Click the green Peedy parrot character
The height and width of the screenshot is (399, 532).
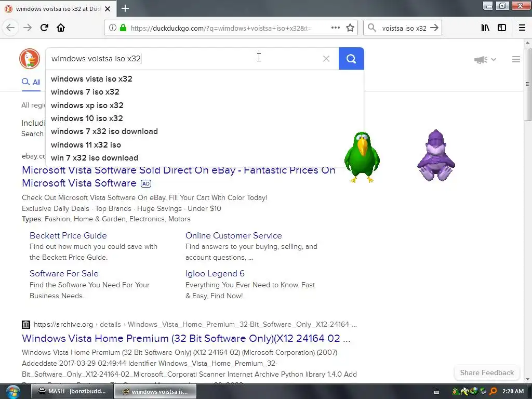(x=362, y=157)
